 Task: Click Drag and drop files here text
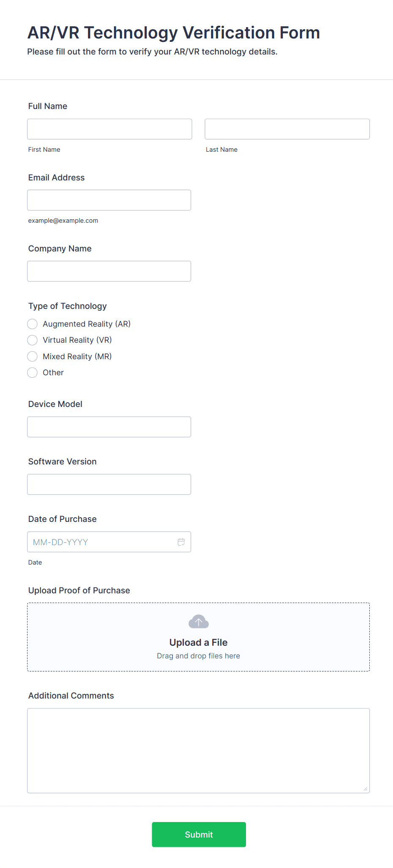(199, 656)
